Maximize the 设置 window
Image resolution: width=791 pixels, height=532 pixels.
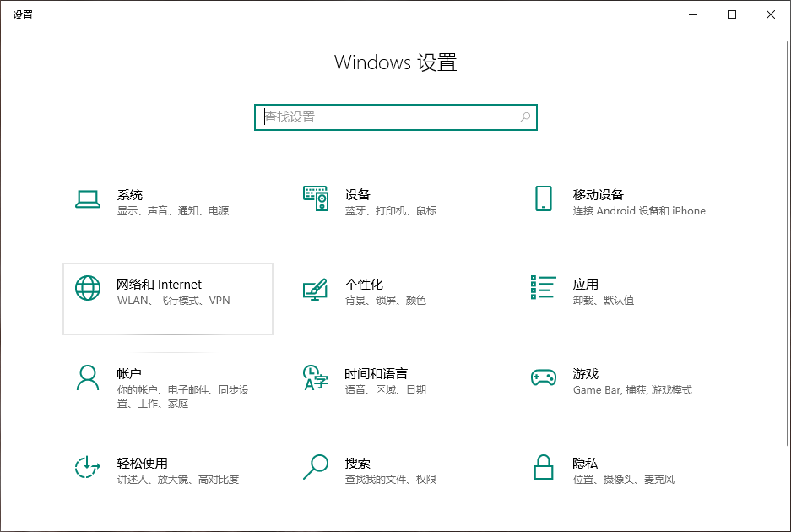732,14
